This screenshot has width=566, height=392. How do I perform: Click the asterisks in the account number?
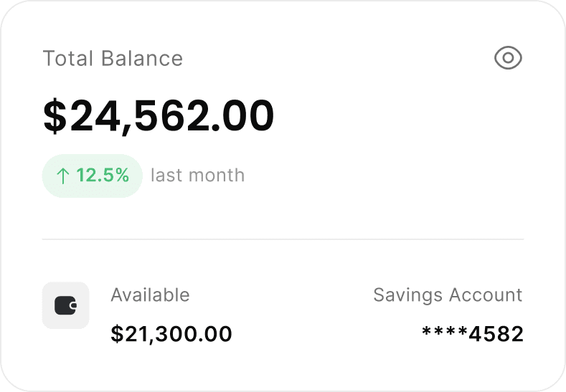coord(444,333)
